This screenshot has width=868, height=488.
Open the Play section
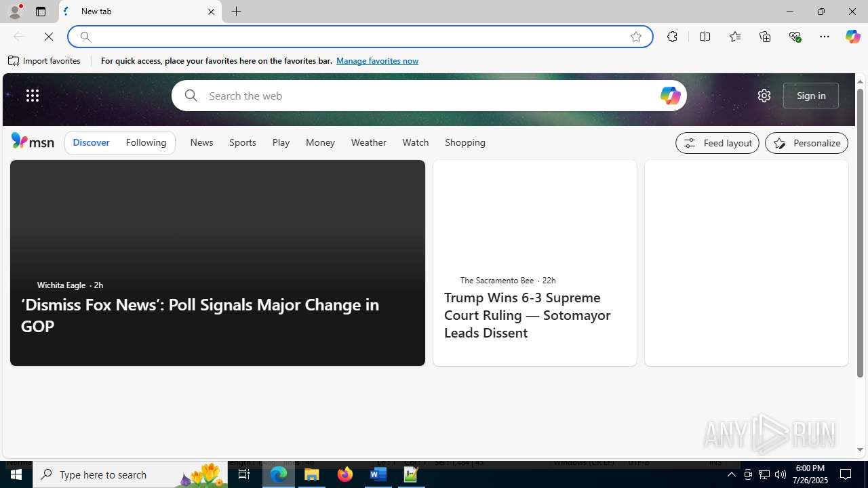click(281, 143)
